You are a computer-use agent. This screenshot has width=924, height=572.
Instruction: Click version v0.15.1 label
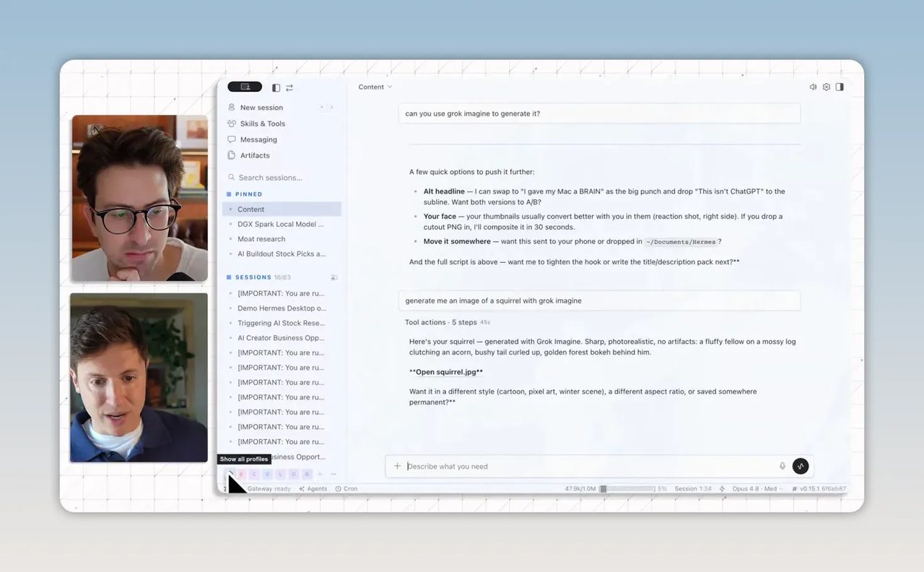[819, 489]
